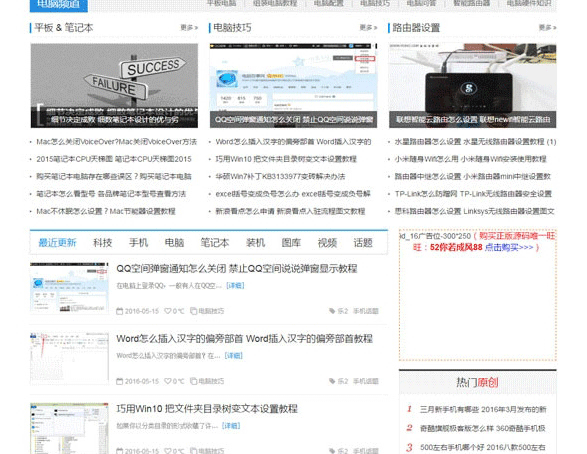Open link 华硕Win7补丁KB3133977变砖解决办法

click(x=280, y=176)
